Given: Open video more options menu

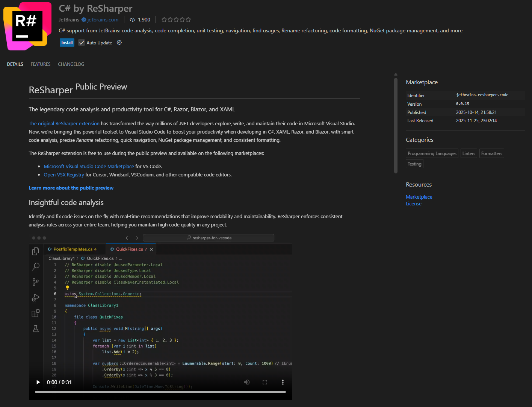Looking at the screenshot, I should (x=283, y=382).
